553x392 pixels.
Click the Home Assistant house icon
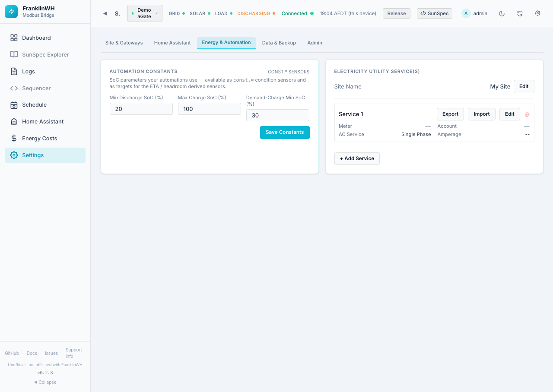[14, 122]
